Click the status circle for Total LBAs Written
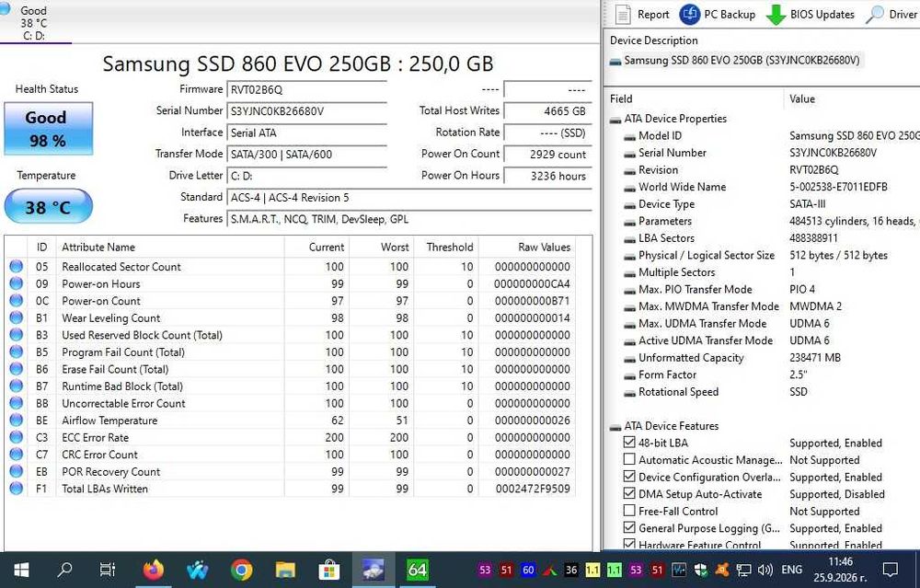920x588 pixels. [17, 489]
